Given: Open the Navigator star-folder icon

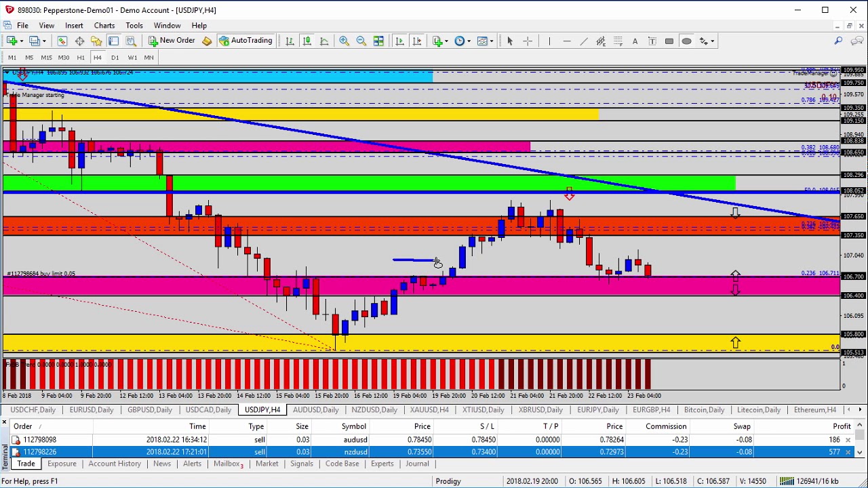Looking at the screenshot, I should (96, 41).
